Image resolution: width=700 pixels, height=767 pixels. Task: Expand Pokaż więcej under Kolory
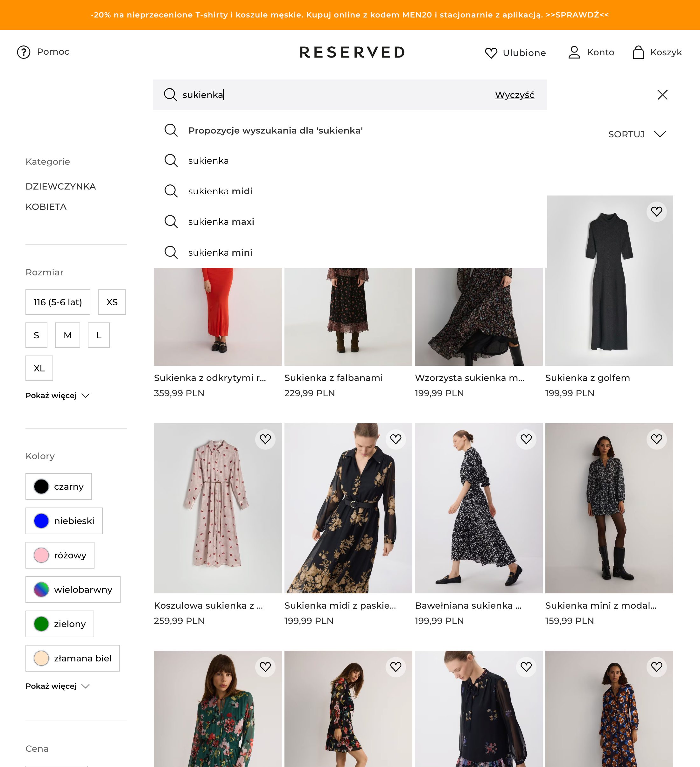click(57, 686)
